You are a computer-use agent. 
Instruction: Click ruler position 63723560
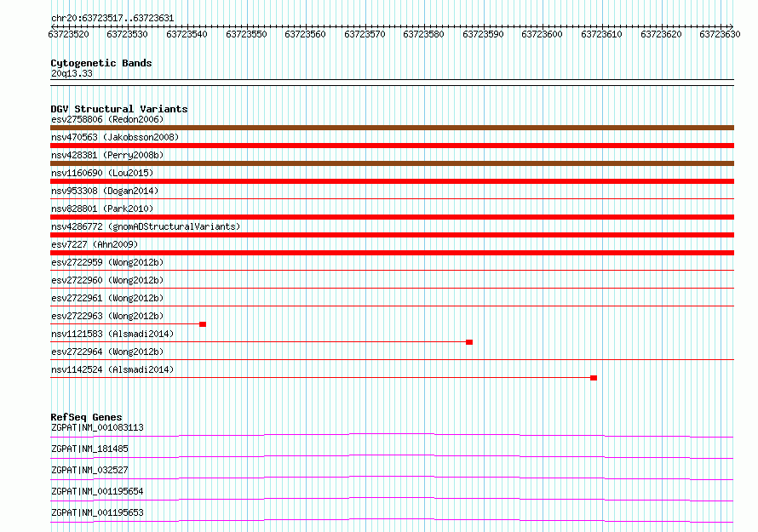[305, 34]
